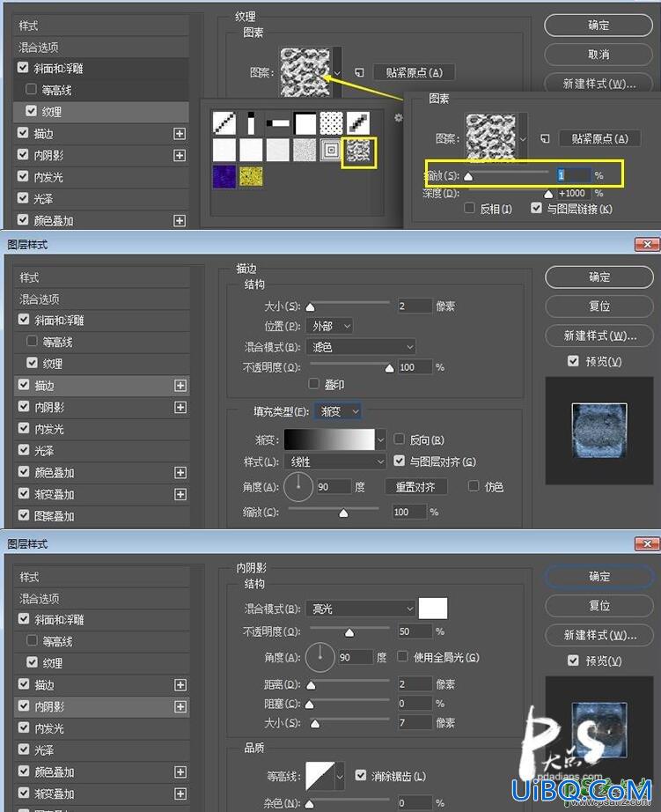Viewport: 661px width, 812px height.
Task: Enable 等高线 checkbox in the Texture dialog
Action: 31,89
